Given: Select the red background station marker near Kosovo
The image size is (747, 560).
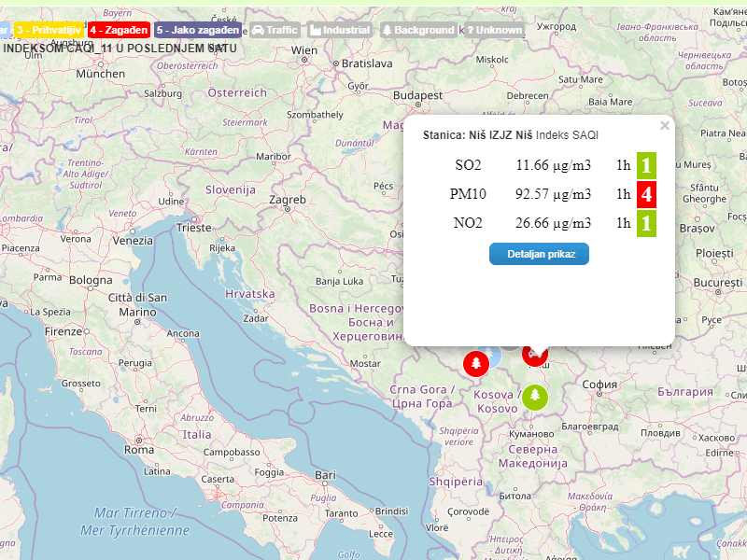Looking at the screenshot, I should (x=476, y=364).
